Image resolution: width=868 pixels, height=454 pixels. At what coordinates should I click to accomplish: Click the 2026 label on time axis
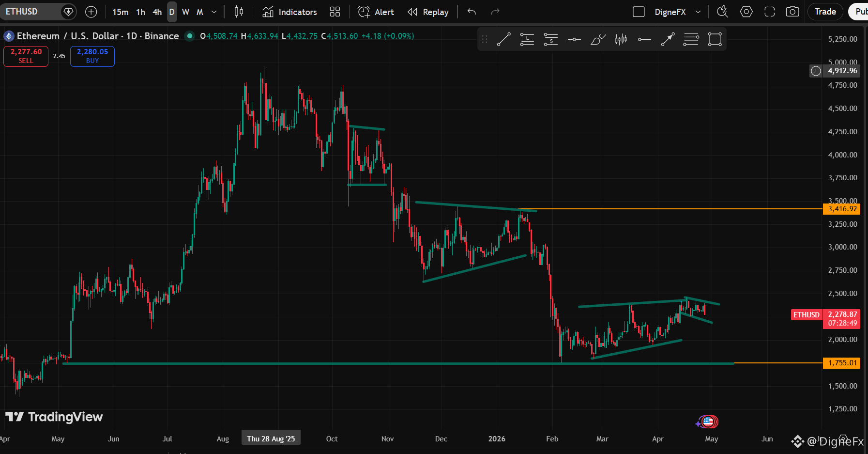pyautogui.click(x=497, y=438)
